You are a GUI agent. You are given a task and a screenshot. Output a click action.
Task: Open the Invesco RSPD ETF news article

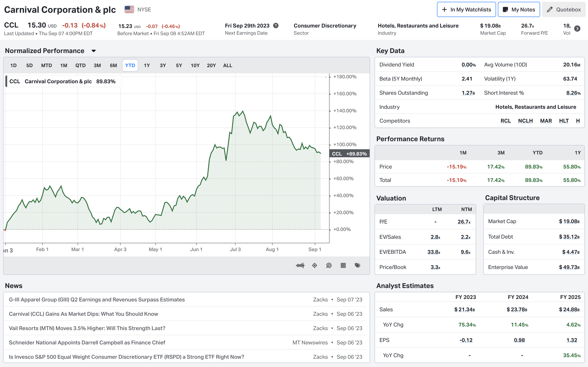coord(126,357)
